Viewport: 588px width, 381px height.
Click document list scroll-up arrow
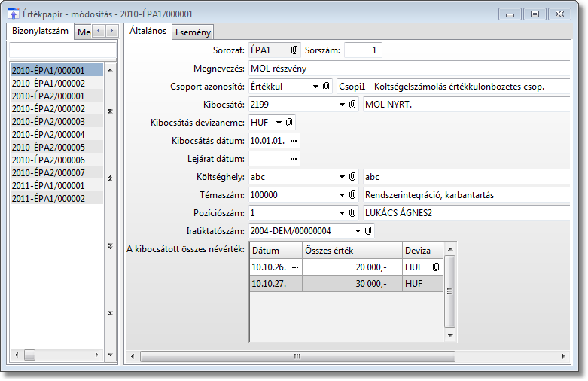[110, 70]
